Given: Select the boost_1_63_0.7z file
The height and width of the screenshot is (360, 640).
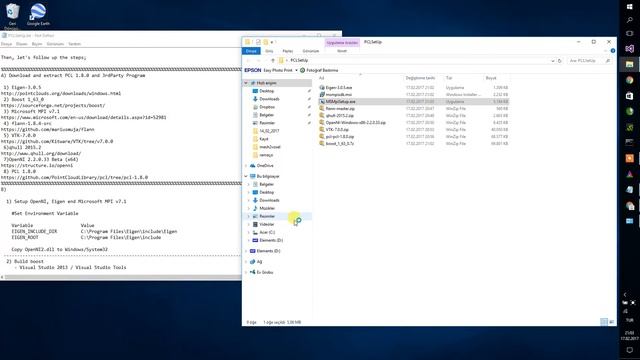Looking at the screenshot, I should tap(340, 143).
